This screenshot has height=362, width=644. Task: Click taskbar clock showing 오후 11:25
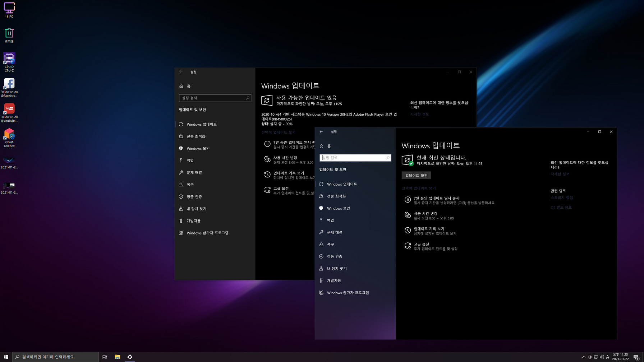pyautogui.click(x=620, y=357)
